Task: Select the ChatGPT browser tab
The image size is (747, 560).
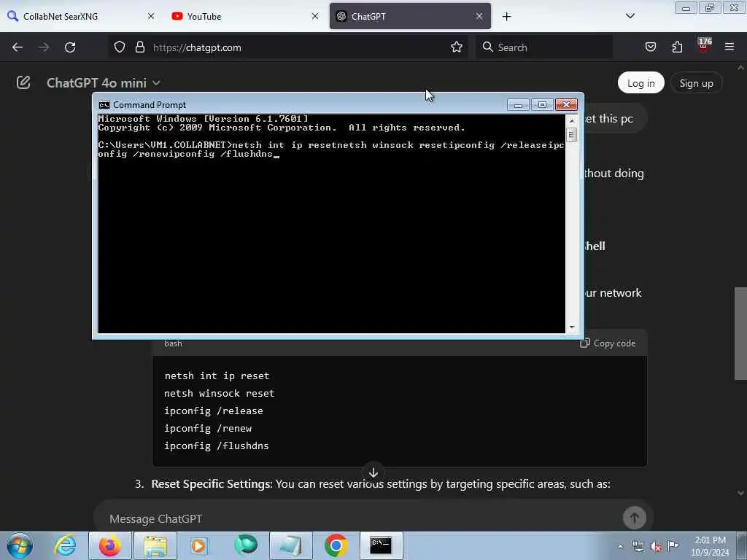Action: click(410, 16)
